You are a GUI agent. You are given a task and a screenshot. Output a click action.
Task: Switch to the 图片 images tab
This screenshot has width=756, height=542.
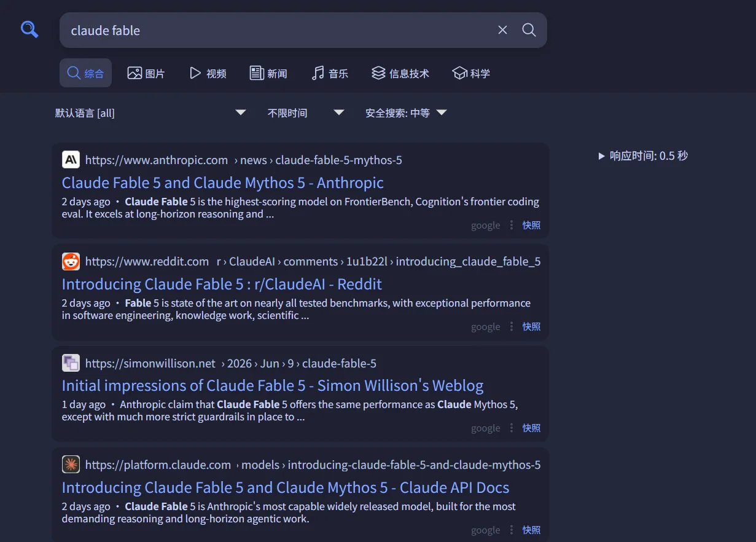(146, 73)
